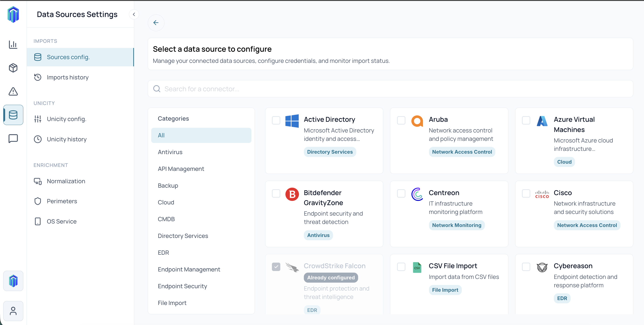Open the analytics bar chart icon in left rail
This screenshot has width=644, height=325.
(x=13, y=45)
